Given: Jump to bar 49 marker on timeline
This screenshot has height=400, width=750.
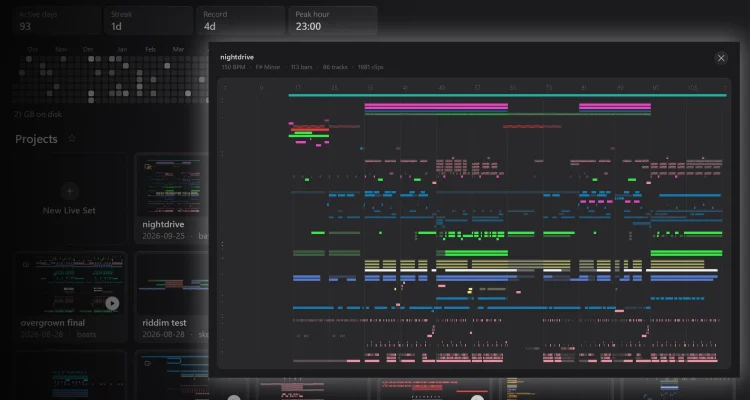Looking at the screenshot, I should (x=441, y=88).
